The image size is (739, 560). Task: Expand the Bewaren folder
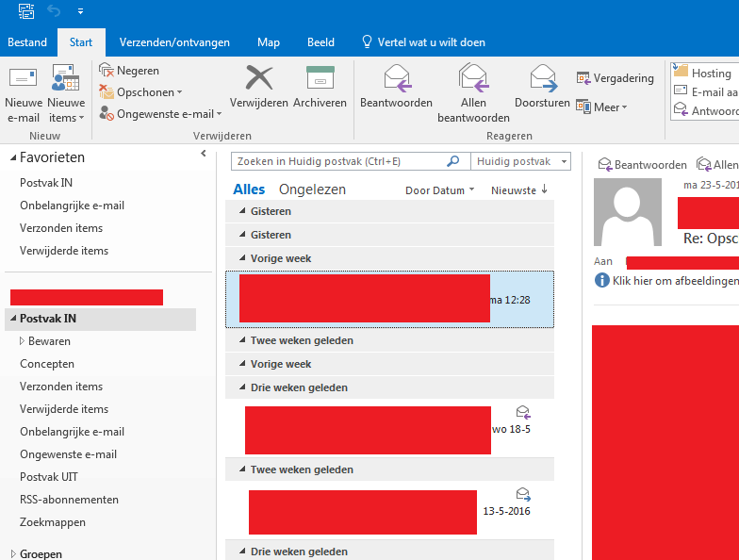click(x=22, y=341)
